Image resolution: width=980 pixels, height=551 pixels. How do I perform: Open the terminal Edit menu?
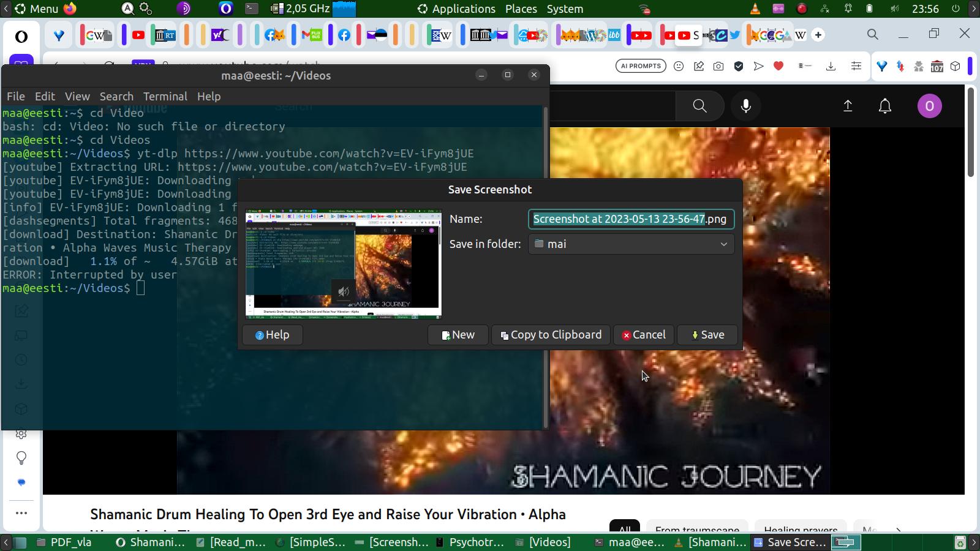pos(45,97)
